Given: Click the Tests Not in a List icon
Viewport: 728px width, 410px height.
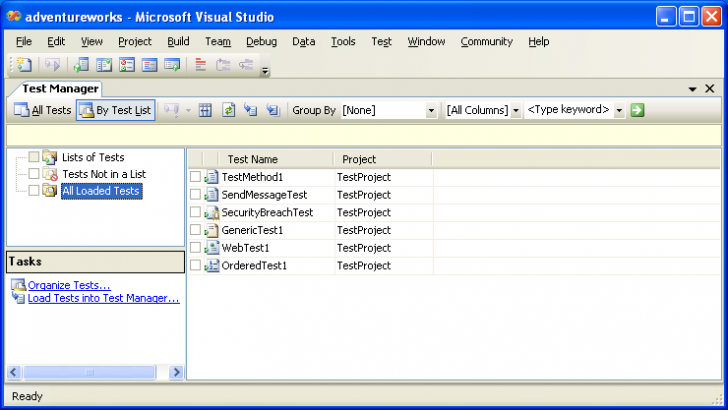Looking at the screenshot, I should (50, 174).
